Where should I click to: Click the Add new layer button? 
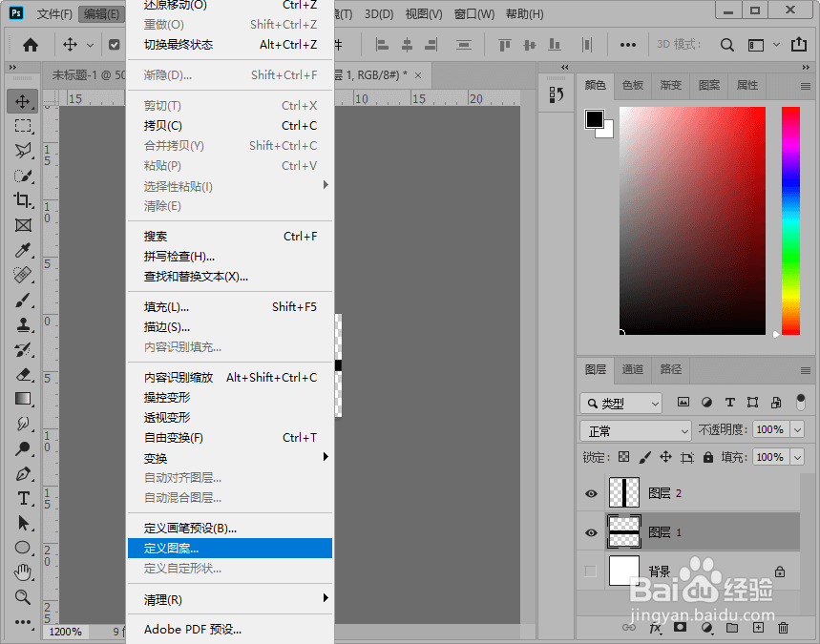tap(757, 628)
